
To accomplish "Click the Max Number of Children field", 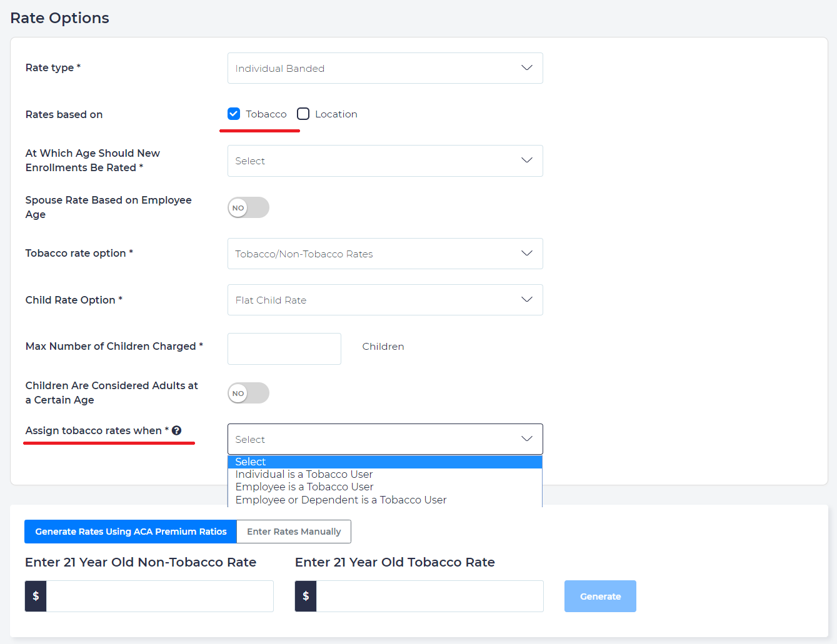I will tap(284, 349).
